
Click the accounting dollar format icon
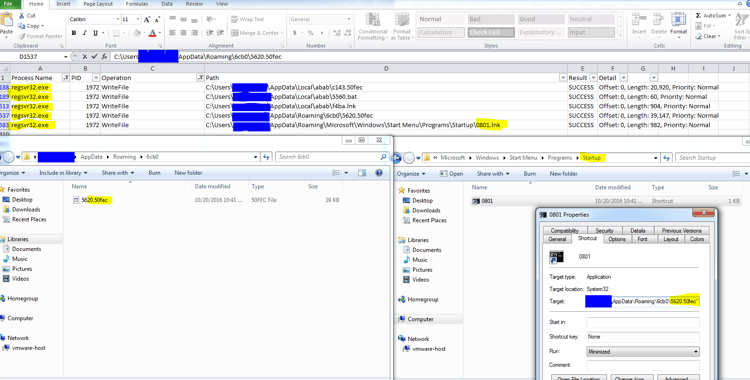click(295, 33)
